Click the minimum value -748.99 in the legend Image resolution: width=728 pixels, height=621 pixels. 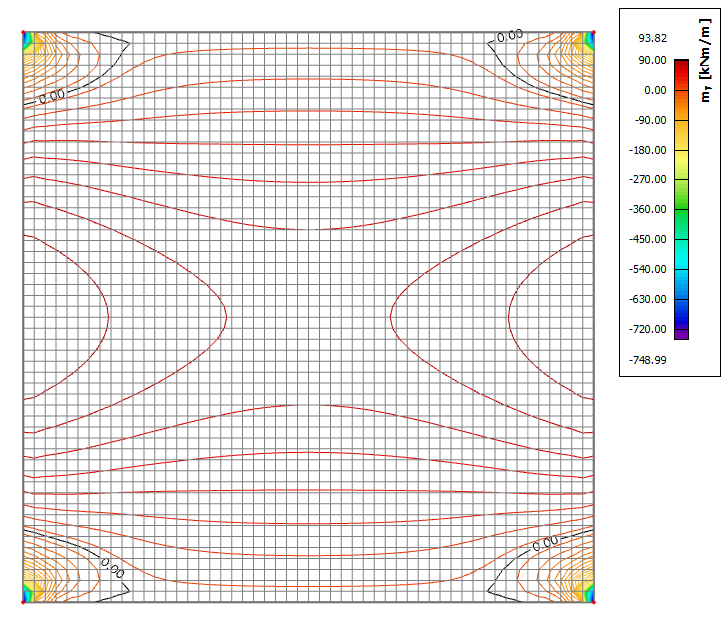tap(652, 359)
